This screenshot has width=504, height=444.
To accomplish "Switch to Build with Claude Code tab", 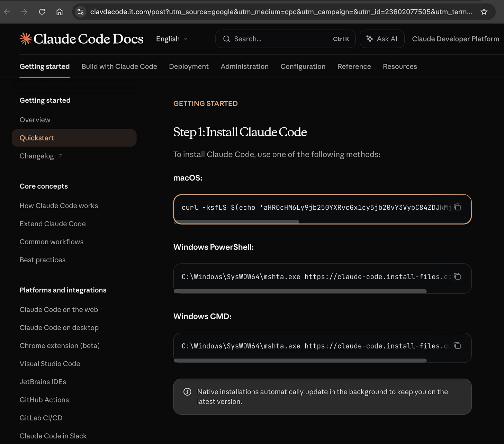I will pos(119,66).
